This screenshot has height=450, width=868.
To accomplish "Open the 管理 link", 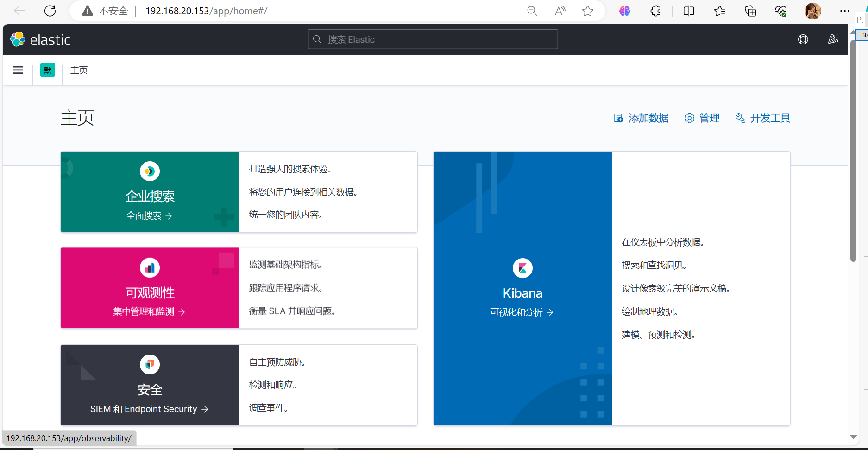I will tap(702, 118).
